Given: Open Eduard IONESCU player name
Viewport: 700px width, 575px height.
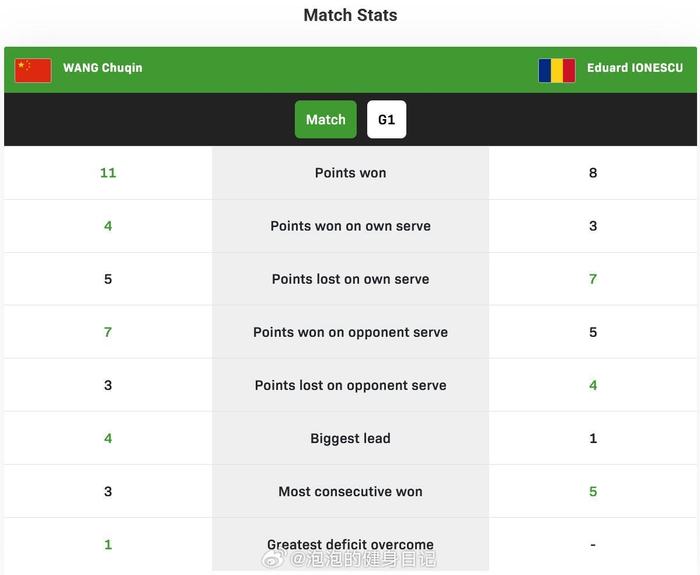Looking at the screenshot, I should 635,68.
